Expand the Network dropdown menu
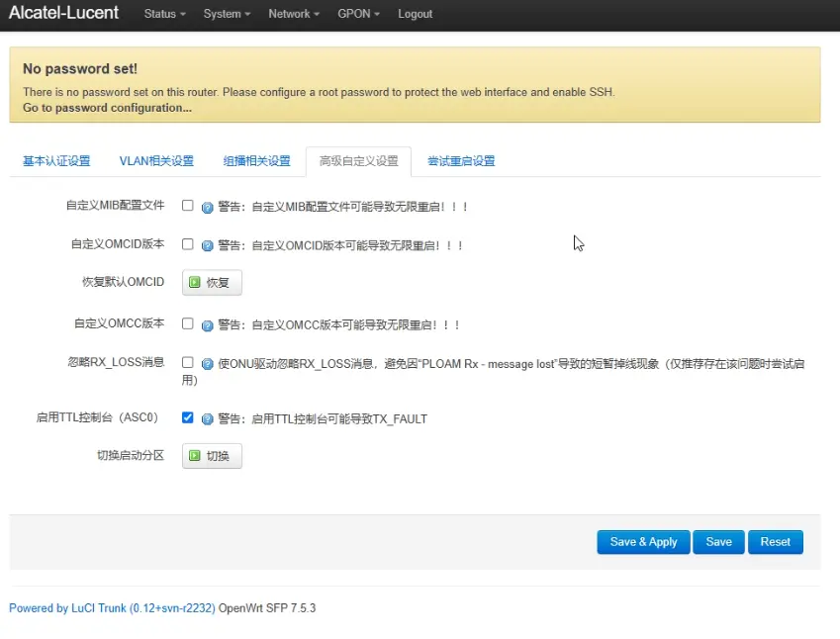 point(294,14)
